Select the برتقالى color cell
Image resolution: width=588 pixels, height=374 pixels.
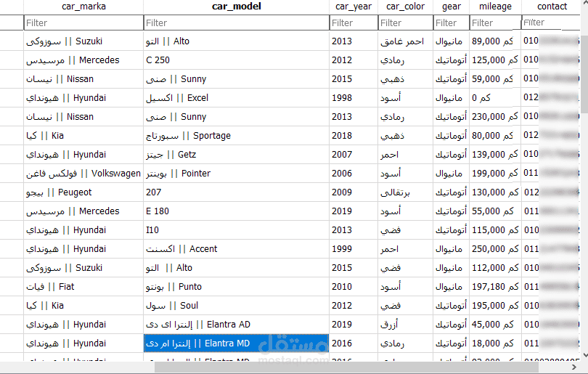[x=405, y=192]
